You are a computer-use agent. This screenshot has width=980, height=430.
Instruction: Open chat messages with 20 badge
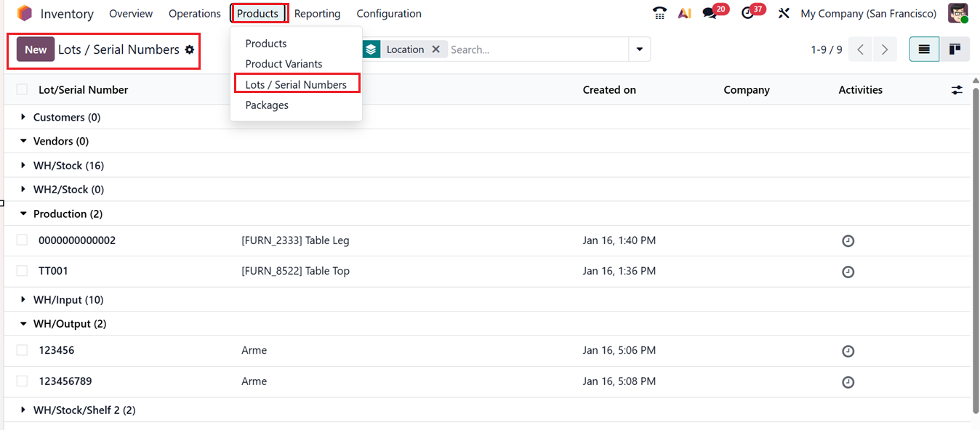710,13
